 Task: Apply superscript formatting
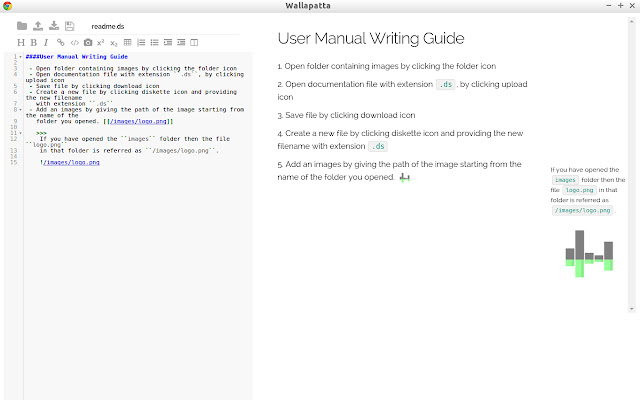pos(101,42)
